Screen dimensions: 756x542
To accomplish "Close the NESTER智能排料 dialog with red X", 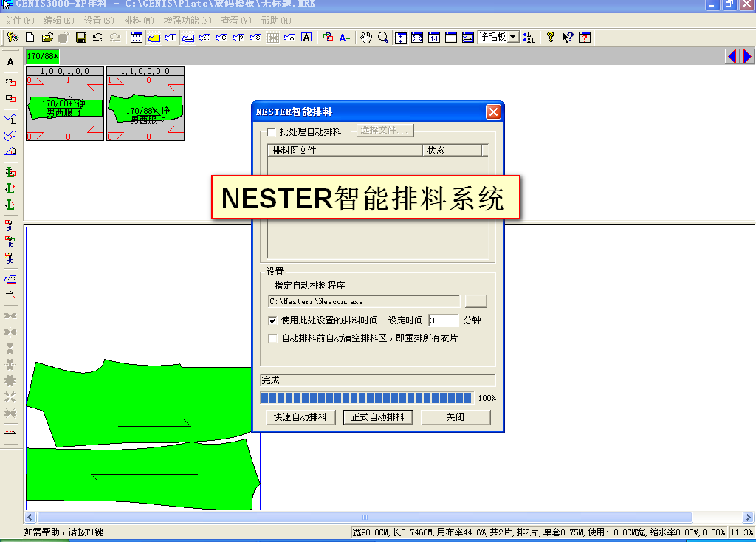I will click(x=493, y=112).
